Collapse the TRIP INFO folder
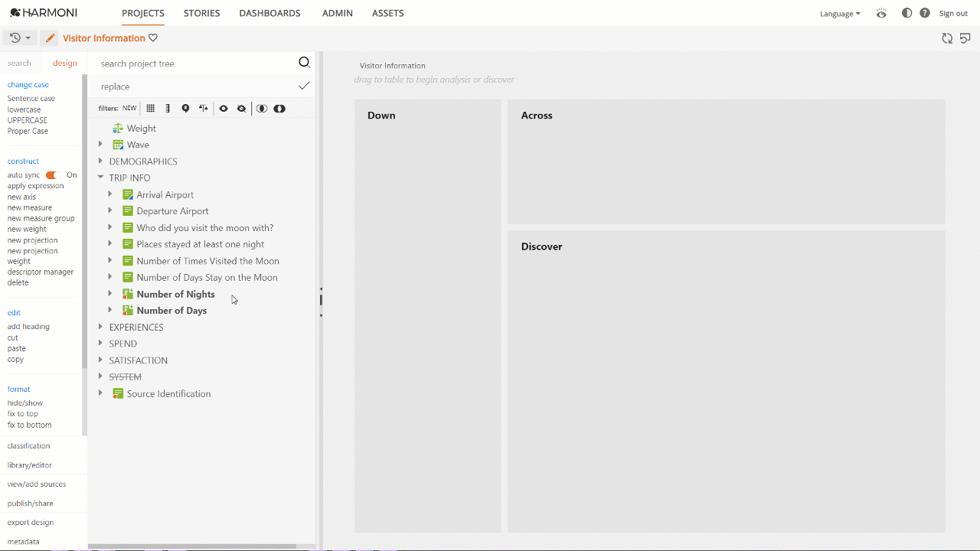The width and height of the screenshot is (980, 551). click(100, 178)
